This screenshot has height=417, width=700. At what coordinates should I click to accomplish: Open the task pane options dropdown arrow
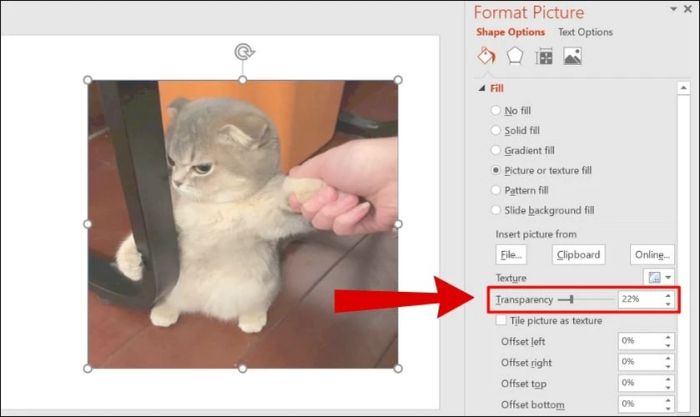(673, 9)
